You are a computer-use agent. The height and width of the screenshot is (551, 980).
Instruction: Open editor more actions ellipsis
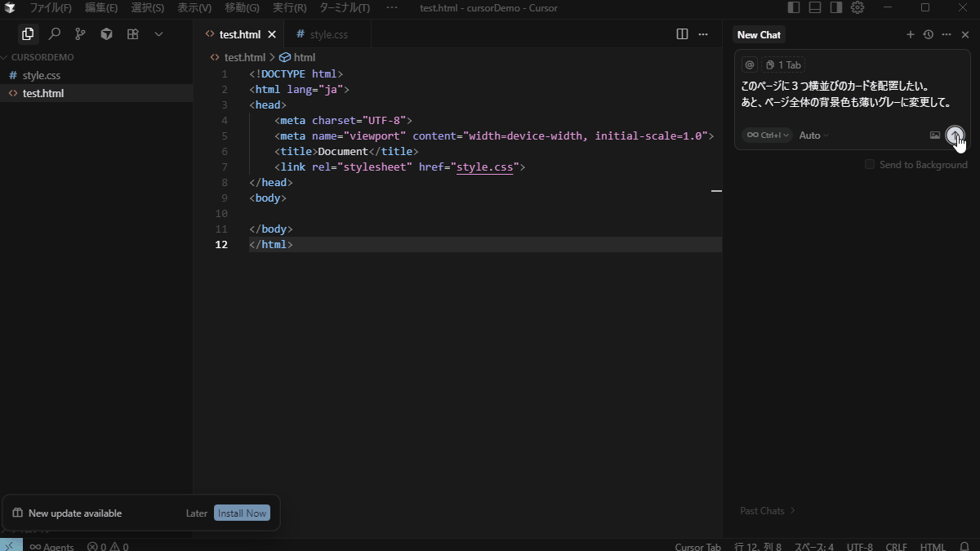tap(703, 34)
